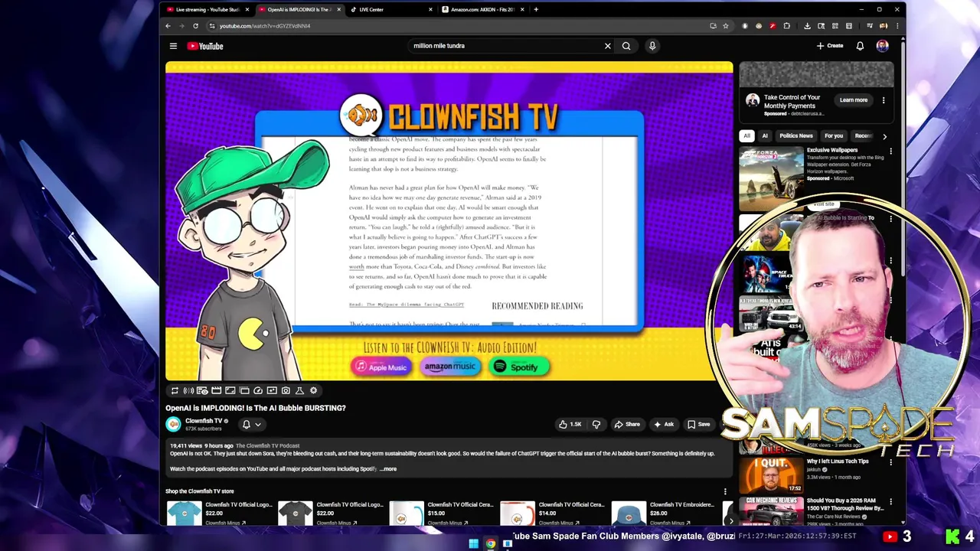Click the Share button
Image resolution: width=980 pixels, height=551 pixels.
click(x=627, y=424)
